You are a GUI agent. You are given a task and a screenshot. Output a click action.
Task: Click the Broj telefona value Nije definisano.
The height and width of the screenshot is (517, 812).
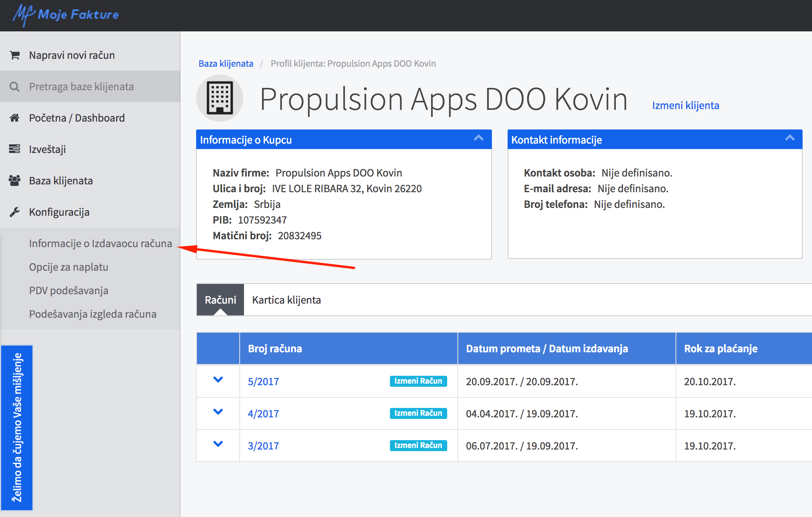click(x=629, y=204)
